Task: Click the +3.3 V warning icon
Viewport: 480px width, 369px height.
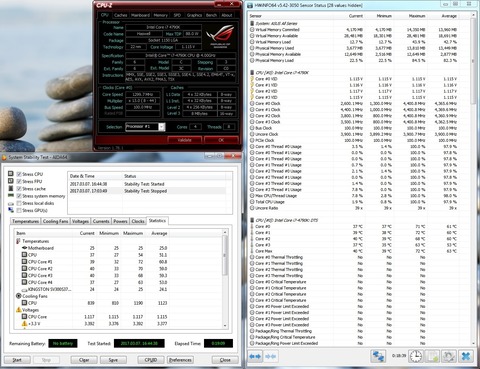Action: click(24, 323)
